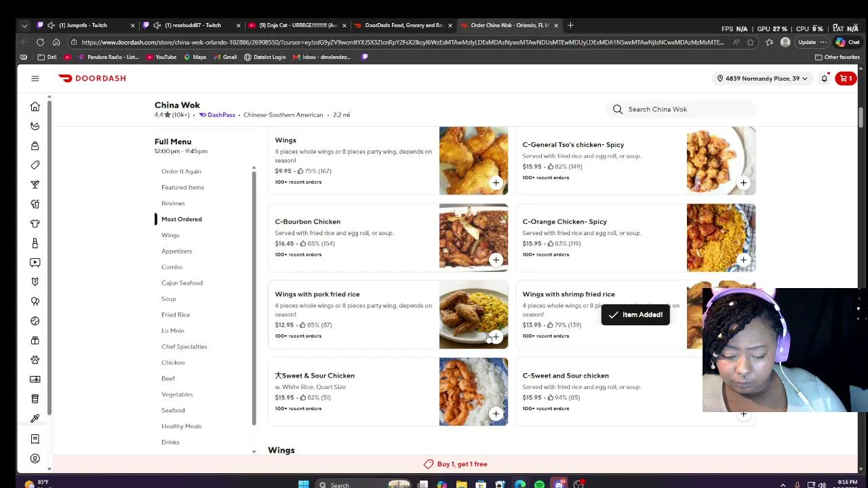This screenshot has height=488, width=868.
Task: Open the browser tab list chevron
Action: coord(24,26)
